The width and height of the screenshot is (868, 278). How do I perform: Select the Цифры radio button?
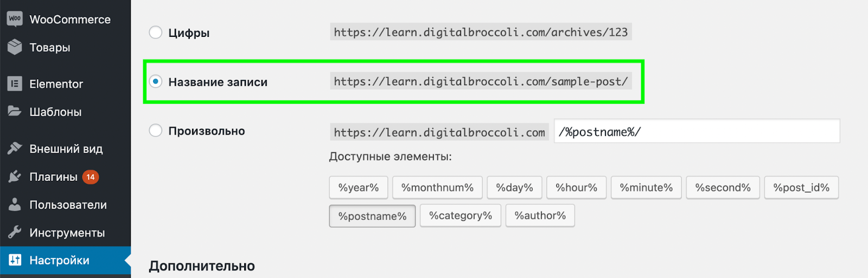pos(156,33)
